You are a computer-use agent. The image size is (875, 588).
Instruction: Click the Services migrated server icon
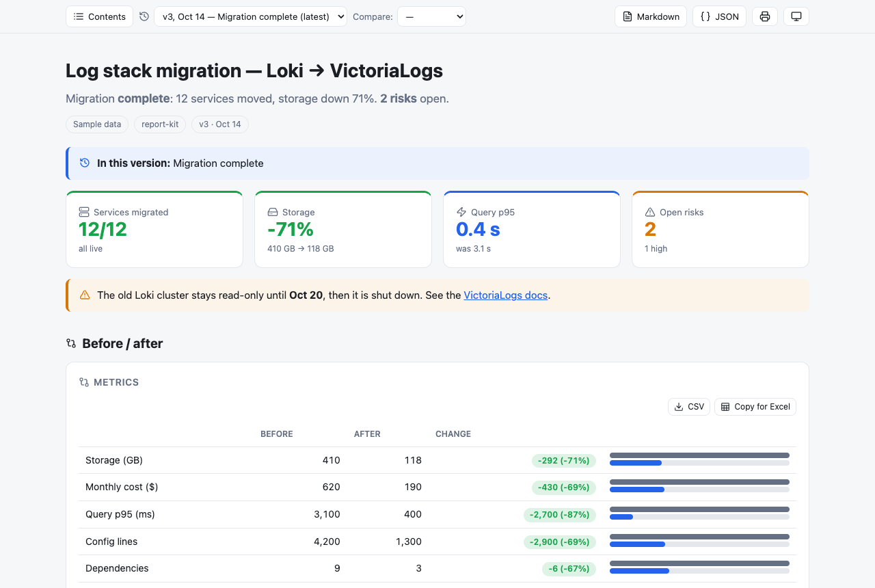pos(84,212)
